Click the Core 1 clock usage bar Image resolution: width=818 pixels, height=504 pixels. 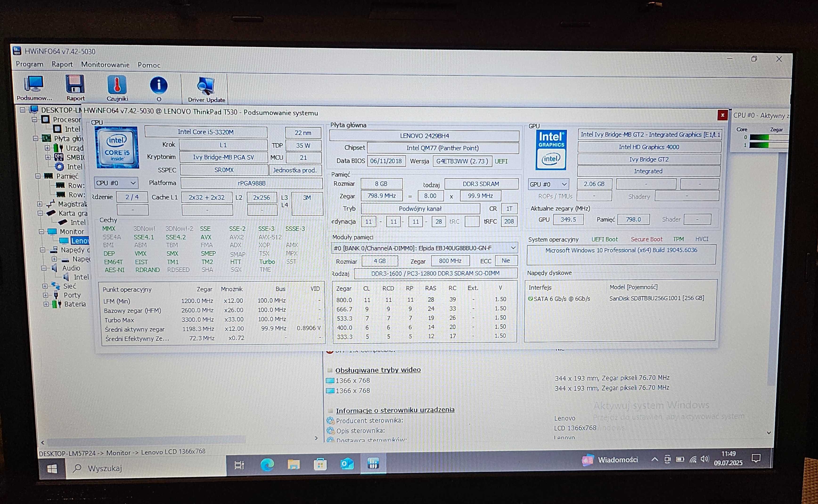(769, 145)
